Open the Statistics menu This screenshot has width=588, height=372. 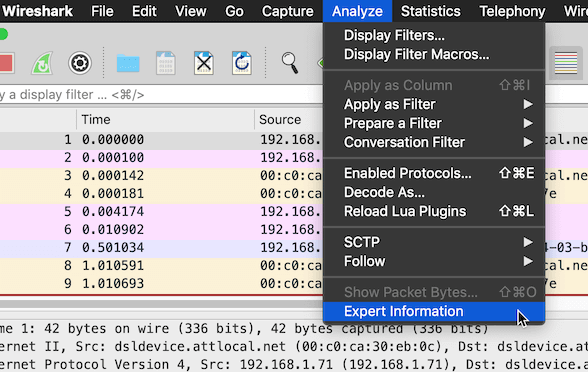[430, 11]
